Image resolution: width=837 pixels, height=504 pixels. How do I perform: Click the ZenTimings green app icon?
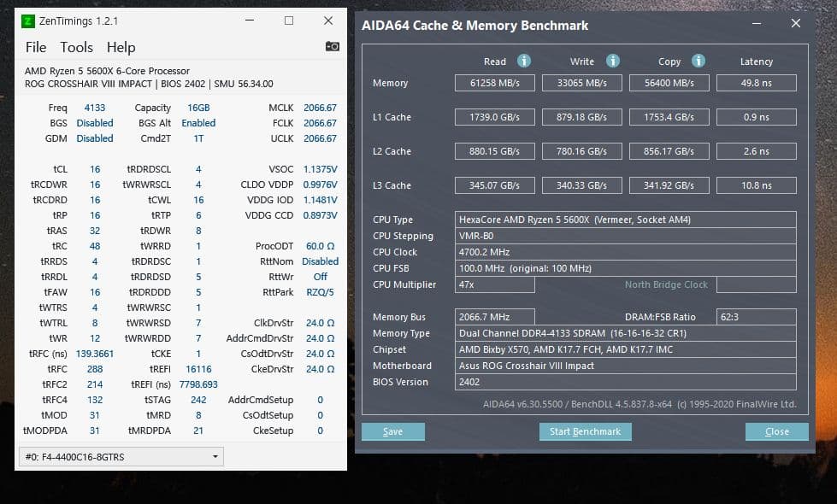tap(27, 21)
